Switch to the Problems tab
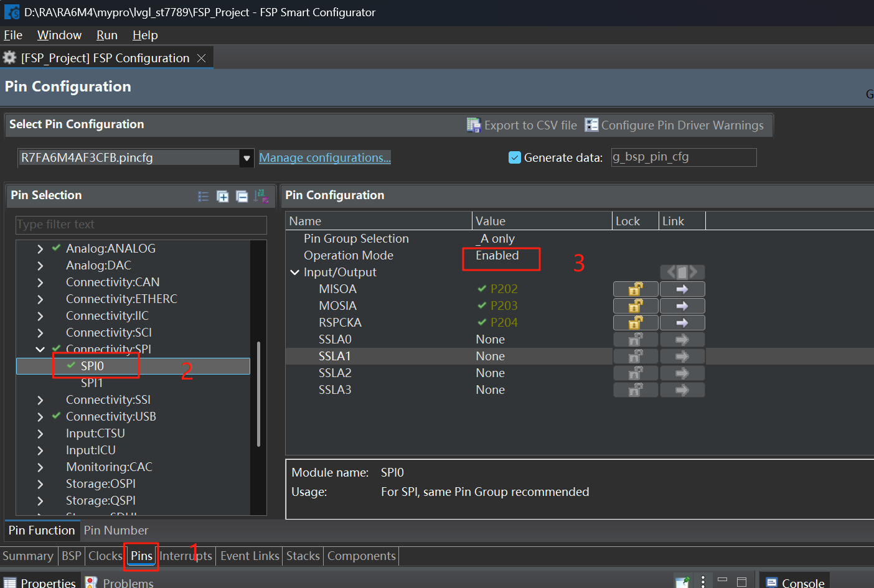Viewport: 874px width, 588px height. (x=120, y=582)
